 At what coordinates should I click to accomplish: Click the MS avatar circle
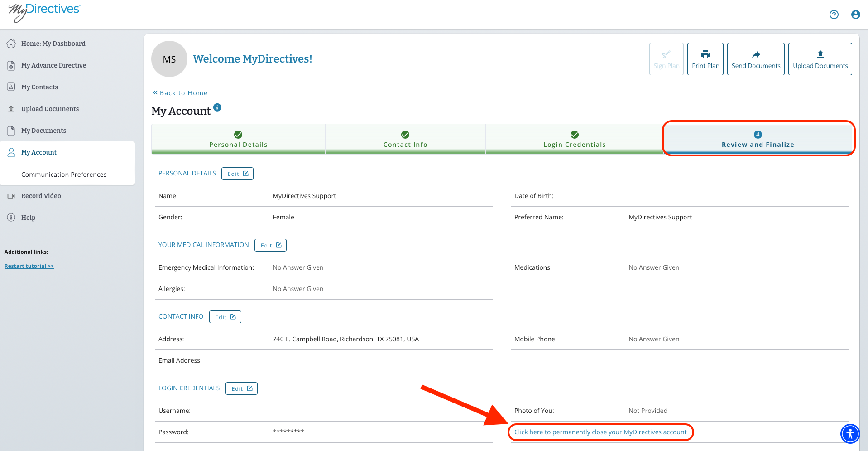pos(169,59)
